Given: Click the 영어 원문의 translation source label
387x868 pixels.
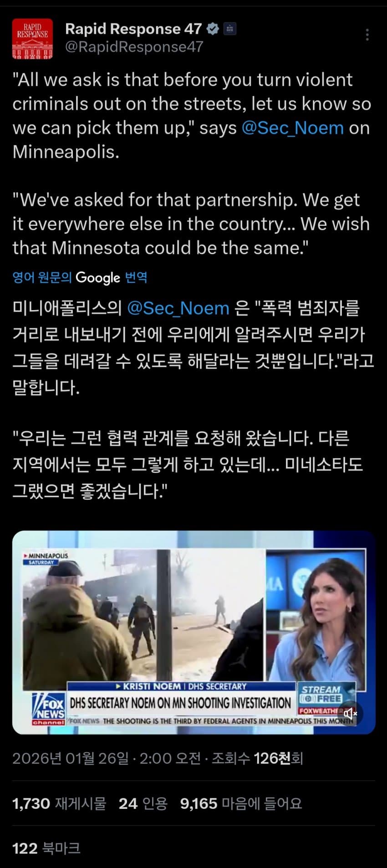Looking at the screenshot, I should click(x=42, y=277).
